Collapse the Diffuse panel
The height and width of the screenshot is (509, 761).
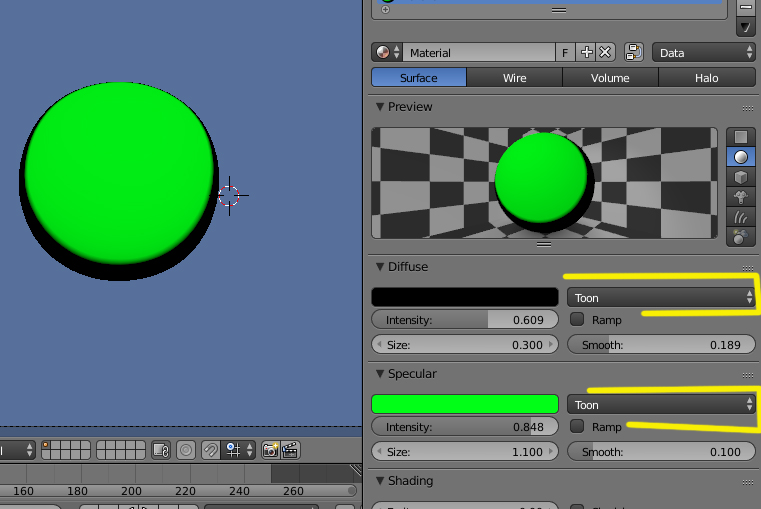[380, 267]
